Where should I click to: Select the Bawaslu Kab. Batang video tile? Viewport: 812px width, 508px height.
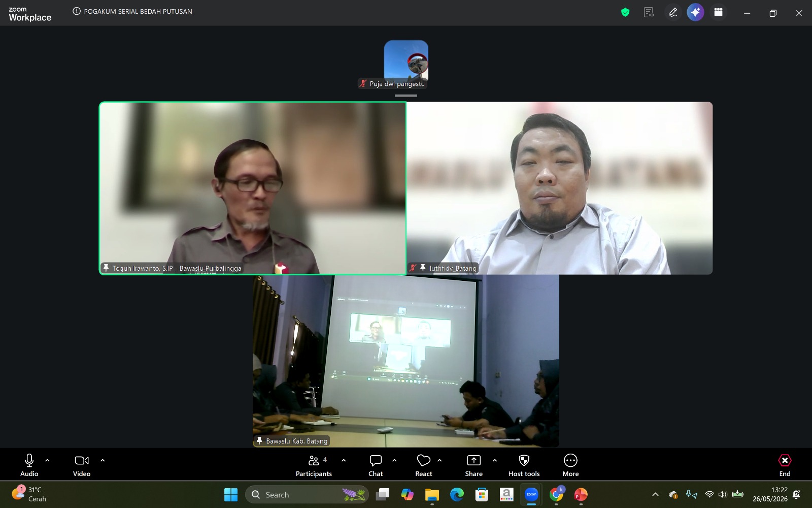406,361
